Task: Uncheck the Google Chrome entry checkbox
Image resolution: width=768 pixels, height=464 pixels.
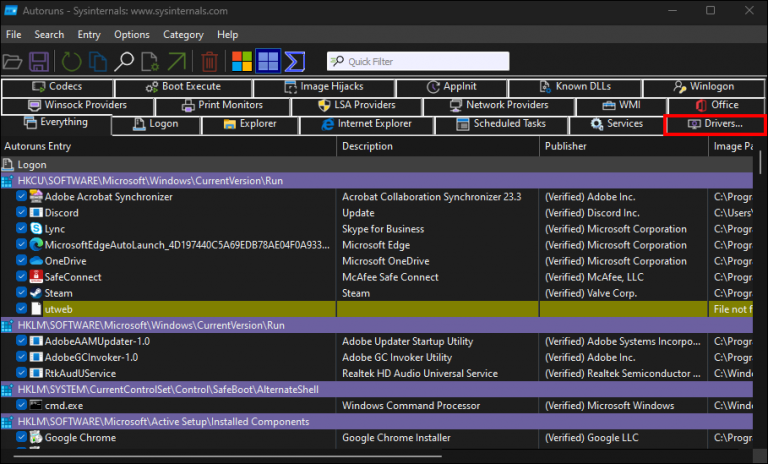Action: (22, 437)
